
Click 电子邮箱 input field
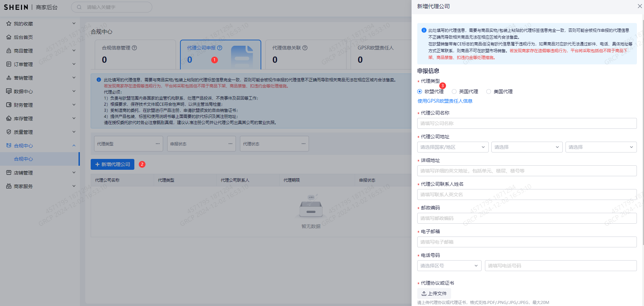coord(527,242)
